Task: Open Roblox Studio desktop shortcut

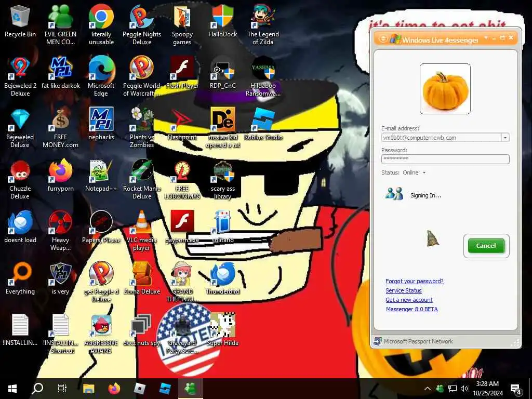Action: [x=263, y=125]
